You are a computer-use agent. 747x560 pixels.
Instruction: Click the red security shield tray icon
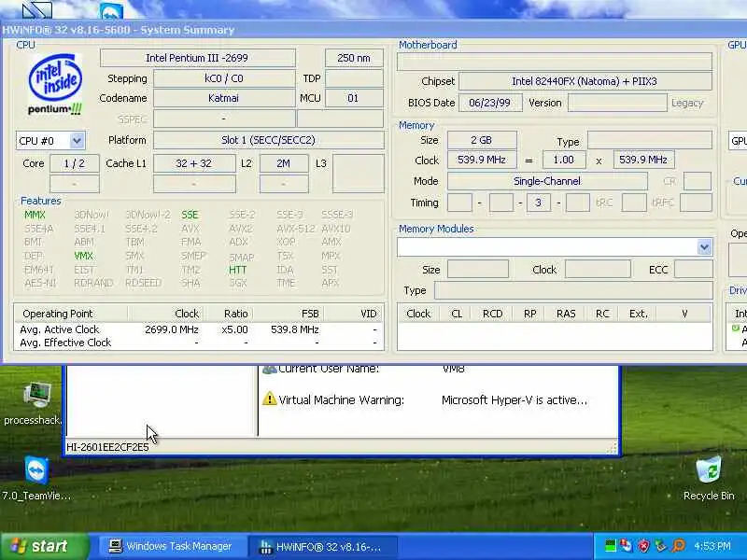pyautogui.click(x=643, y=546)
